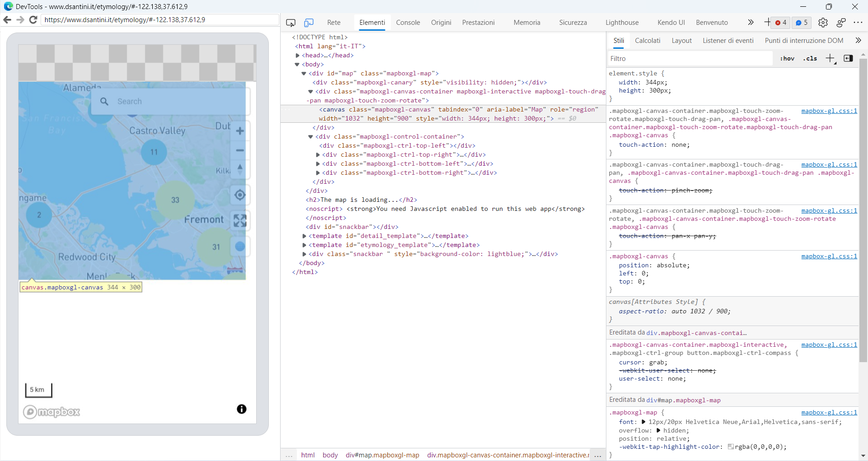Enable the struck-through touch-action pinch-zoom property
The width and height of the screenshot is (868, 461).
tap(614, 190)
